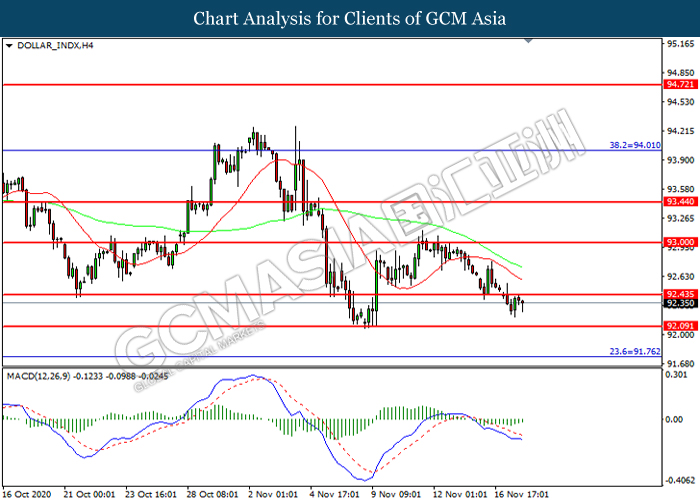Click the 92.350 current price tag
The image size is (700, 500).
tap(680, 304)
